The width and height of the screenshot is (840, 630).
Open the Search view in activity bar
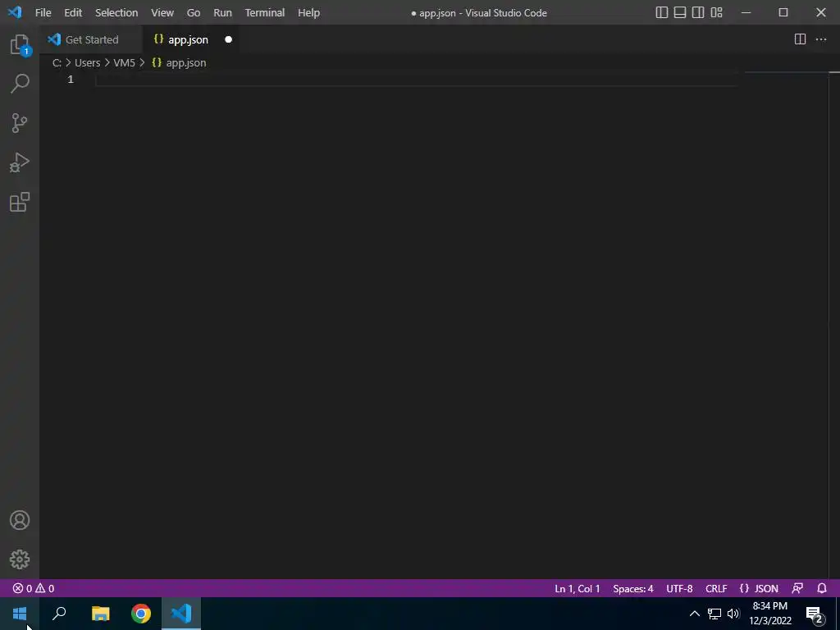point(20,84)
